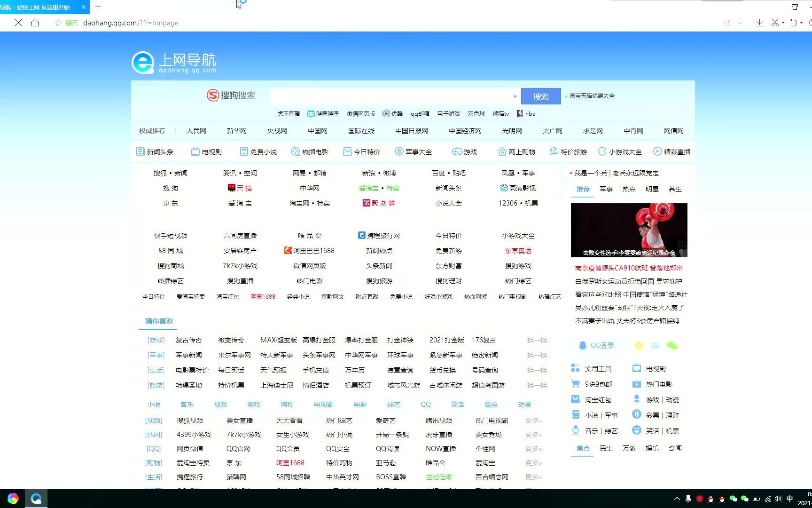Open 免费小说 category icon

(x=244, y=151)
